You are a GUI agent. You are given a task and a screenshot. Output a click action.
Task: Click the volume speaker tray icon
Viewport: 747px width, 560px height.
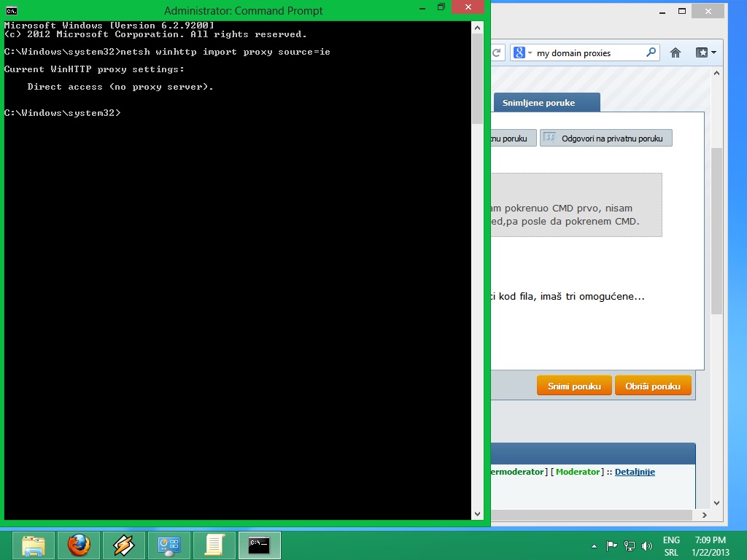pos(646,546)
